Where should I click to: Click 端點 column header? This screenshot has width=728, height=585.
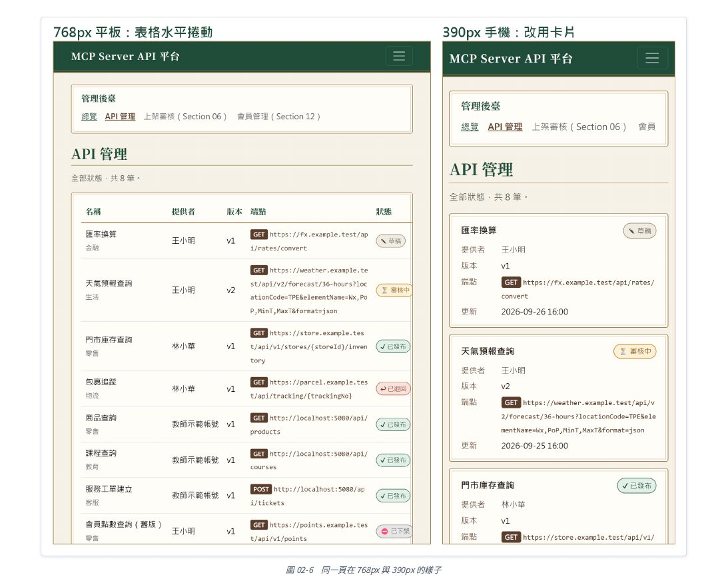click(x=258, y=212)
